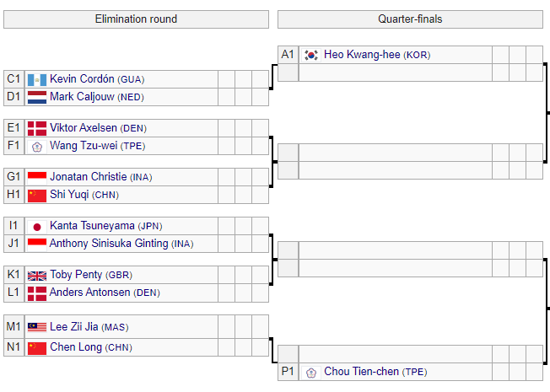This screenshot has width=550, height=392.
Task: Open Anthony Sinisuka Ginting's page
Action: tap(109, 244)
